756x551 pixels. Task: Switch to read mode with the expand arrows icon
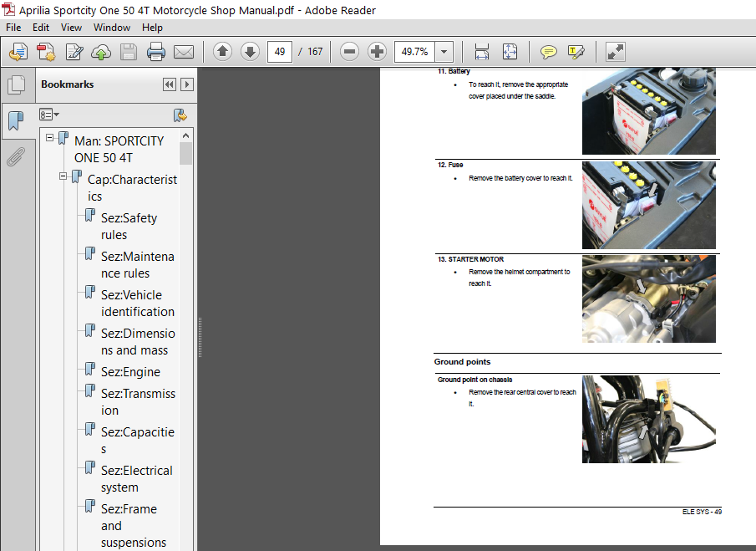(x=615, y=52)
